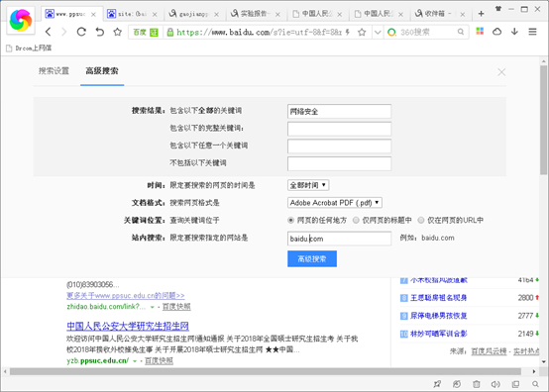Screen dimensions: 549x392
Task: Click the 360 search magnifier icon
Action: pyautogui.click(x=461, y=32)
